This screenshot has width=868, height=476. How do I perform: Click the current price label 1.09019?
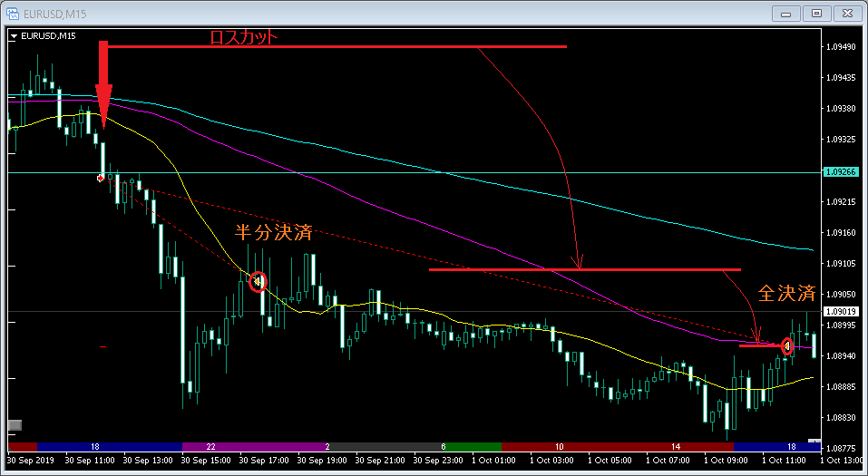coord(842,312)
